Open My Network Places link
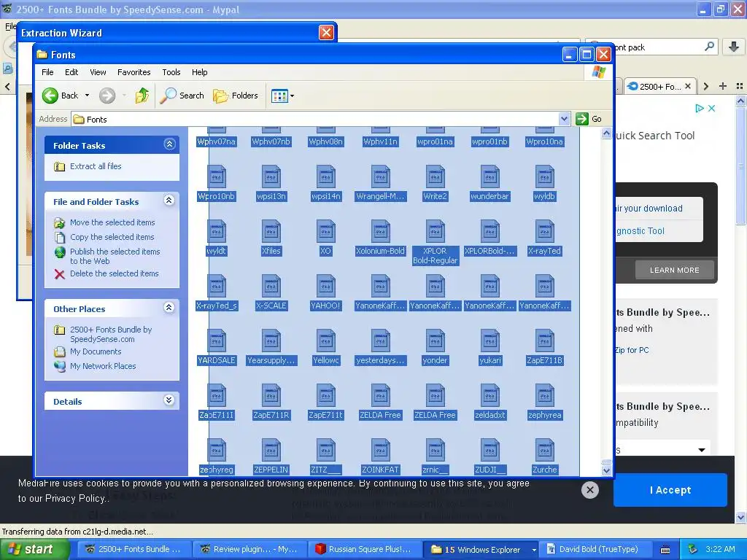The width and height of the screenshot is (747, 560). point(102,366)
